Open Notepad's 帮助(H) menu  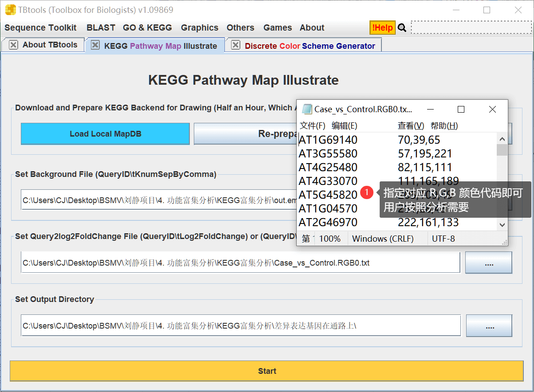point(444,125)
